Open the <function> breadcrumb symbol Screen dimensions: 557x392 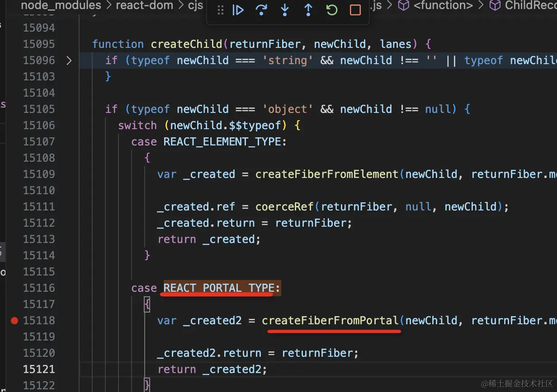pyautogui.click(x=443, y=5)
